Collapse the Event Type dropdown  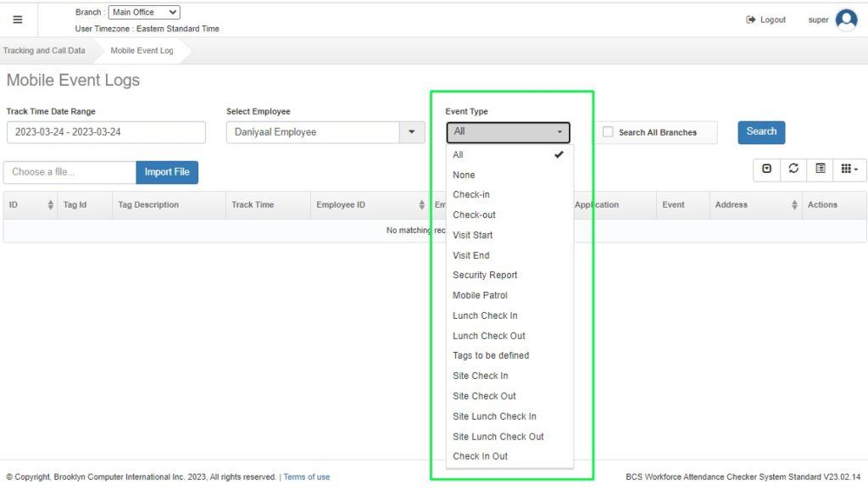coord(508,132)
